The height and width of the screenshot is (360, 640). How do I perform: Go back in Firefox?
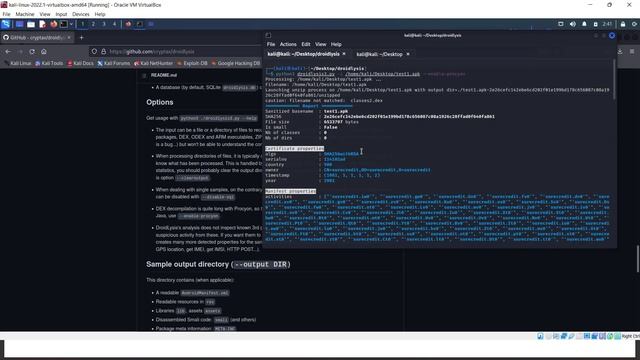[8, 51]
